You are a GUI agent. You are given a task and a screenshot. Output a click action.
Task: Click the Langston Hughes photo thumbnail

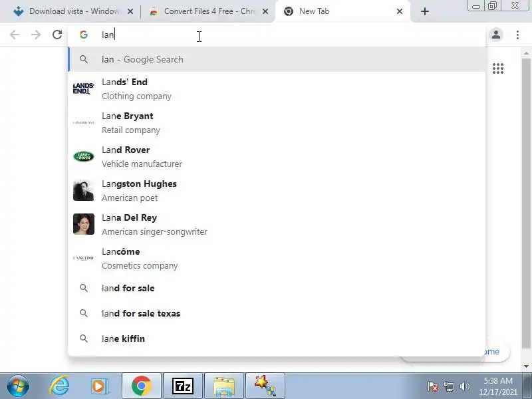tap(84, 190)
